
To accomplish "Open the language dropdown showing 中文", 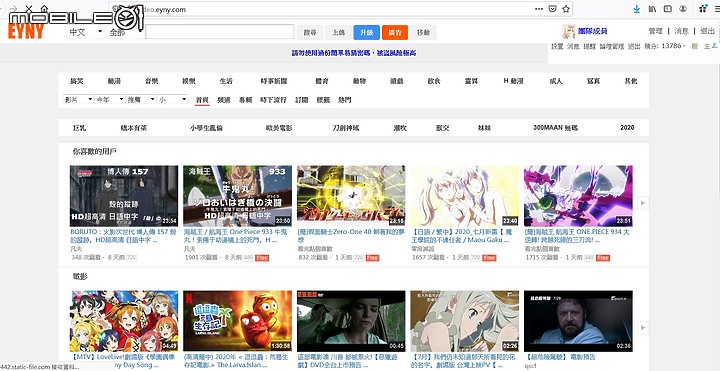I will point(86,33).
